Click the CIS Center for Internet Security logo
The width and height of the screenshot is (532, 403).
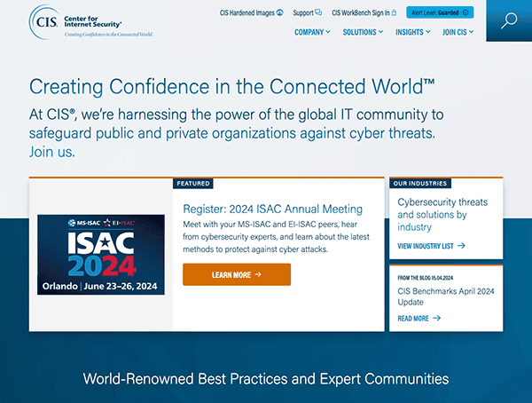[x=91, y=22]
